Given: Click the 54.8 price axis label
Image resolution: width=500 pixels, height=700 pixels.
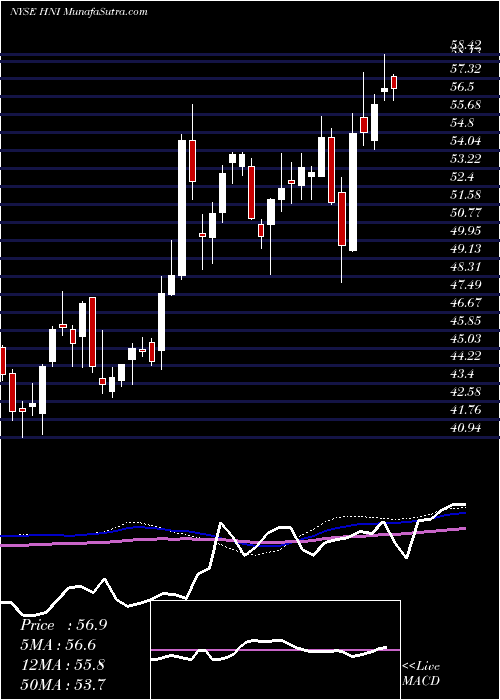Looking at the screenshot, I should (463, 123).
